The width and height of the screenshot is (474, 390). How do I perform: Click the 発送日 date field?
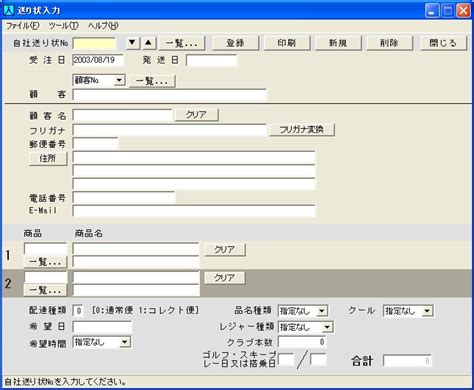(212, 60)
